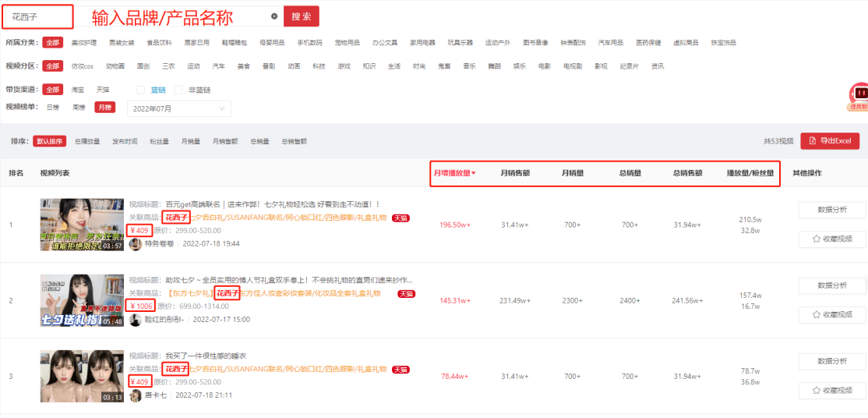The width and height of the screenshot is (868, 418).
Task: Click the 241.56w+ total sales value
Action: 687,300
